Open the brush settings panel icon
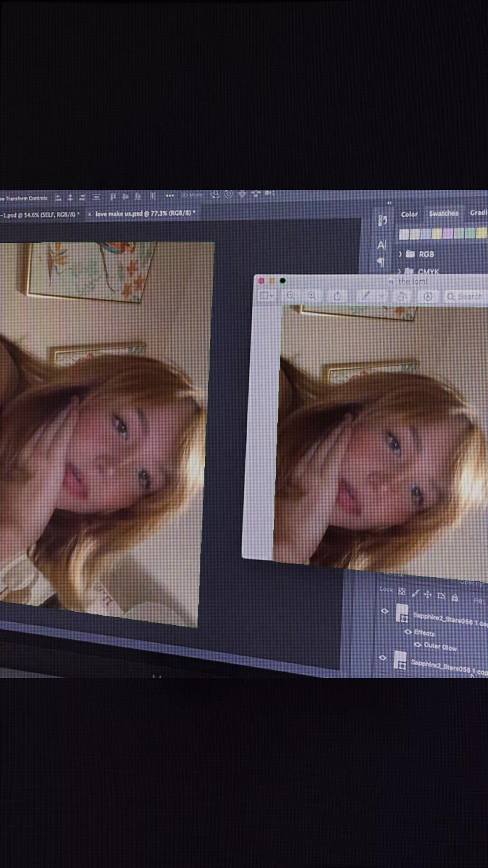Image resolution: width=488 pixels, height=868 pixels. point(382,221)
